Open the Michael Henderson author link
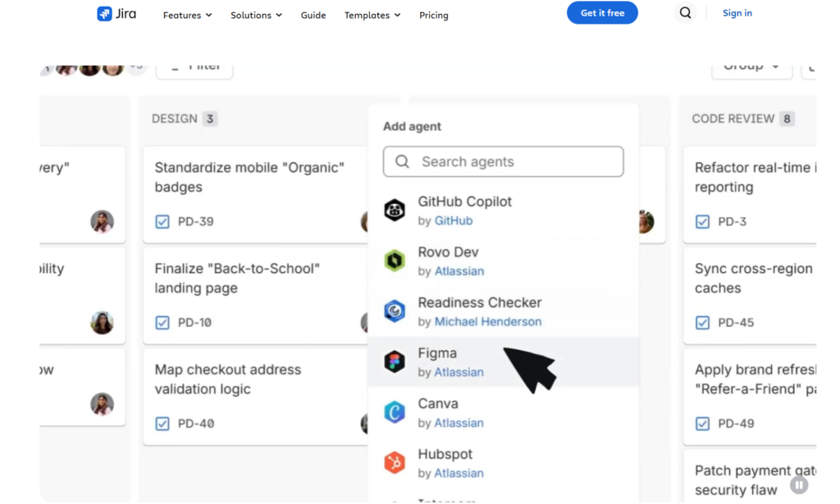This screenshot has width=840, height=504. [488, 321]
